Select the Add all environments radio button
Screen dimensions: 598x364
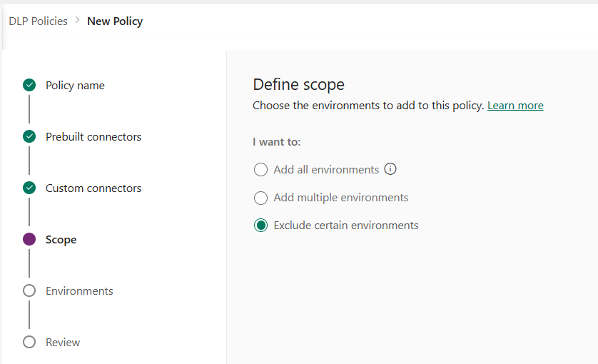(x=261, y=170)
